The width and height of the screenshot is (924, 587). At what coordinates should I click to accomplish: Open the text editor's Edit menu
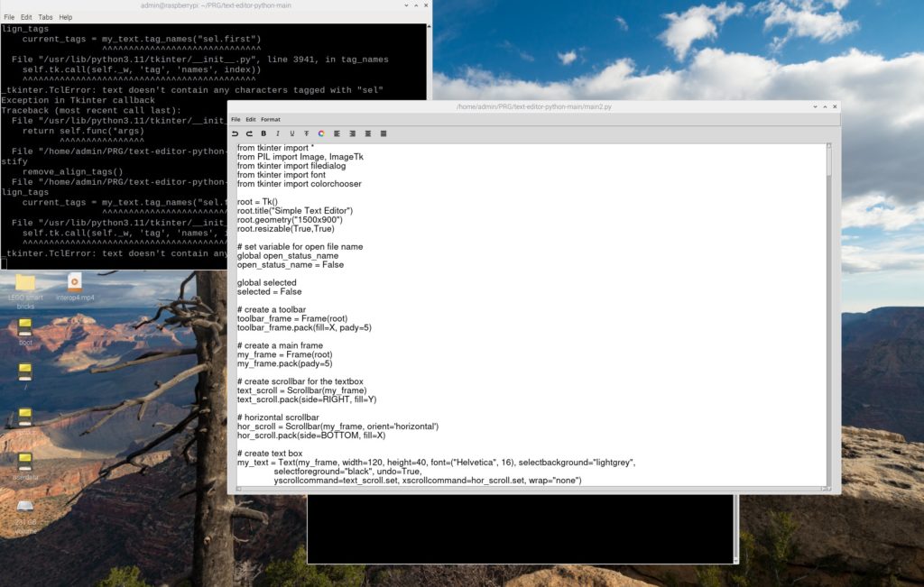[x=251, y=119]
